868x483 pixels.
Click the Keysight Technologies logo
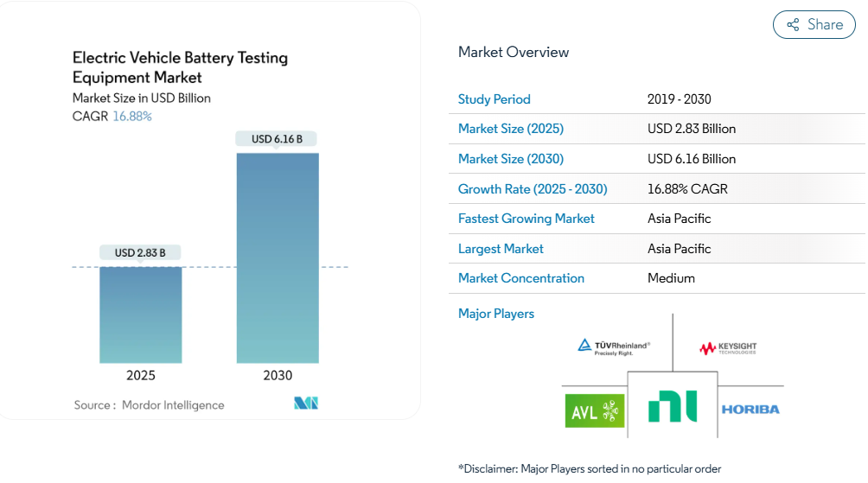click(728, 348)
